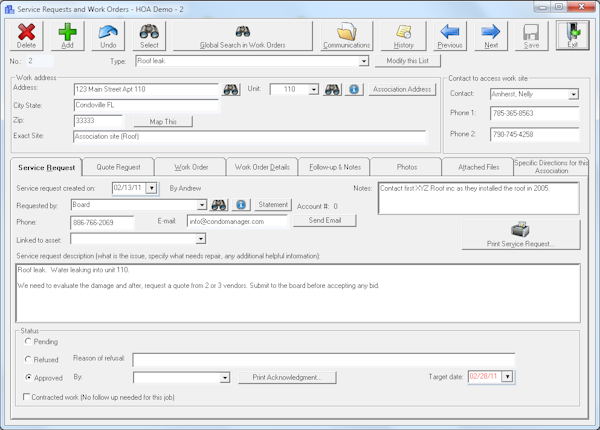Click the Map This button
This screenshot has width=600, height=430.
tap(163, 122)
